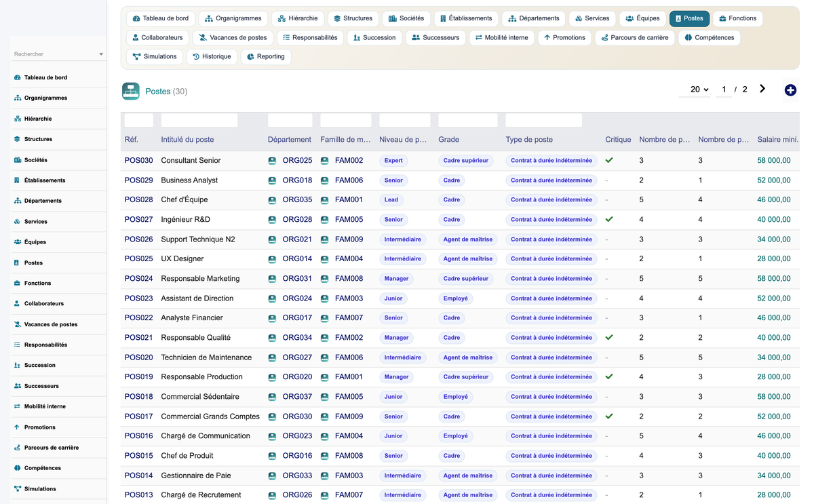
Task: Open the Reporting top tab
Action: point(266,56)
